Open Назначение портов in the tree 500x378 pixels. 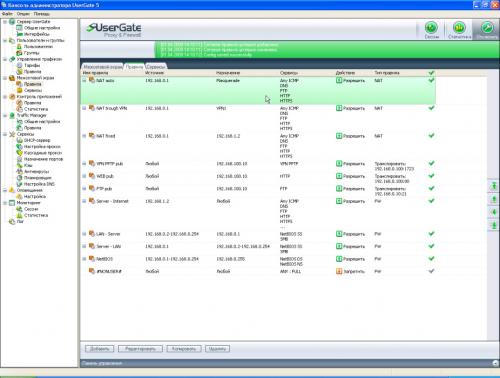[43, 159]
